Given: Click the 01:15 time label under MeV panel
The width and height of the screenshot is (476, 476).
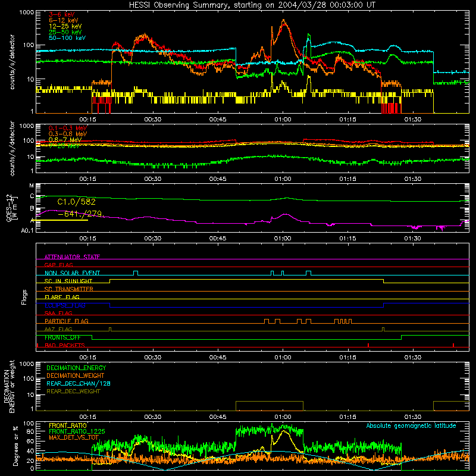Looking at the screenshot, I should [x=348, y=179].
